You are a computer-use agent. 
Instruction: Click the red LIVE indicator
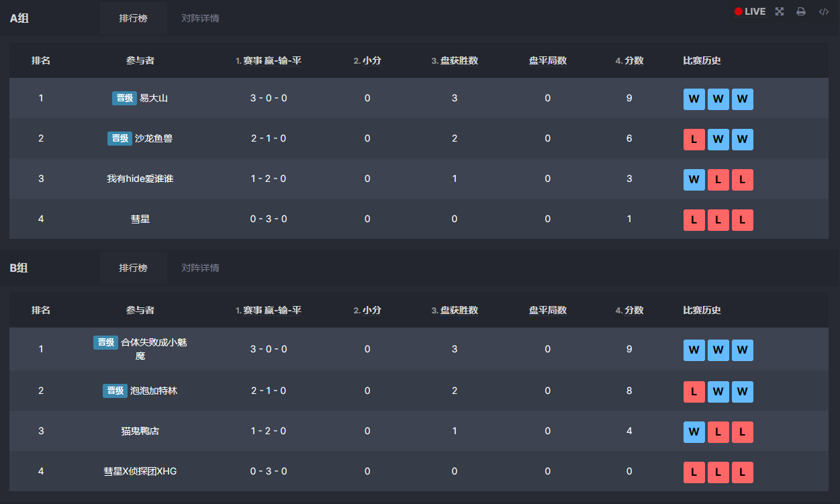[750, 11]
